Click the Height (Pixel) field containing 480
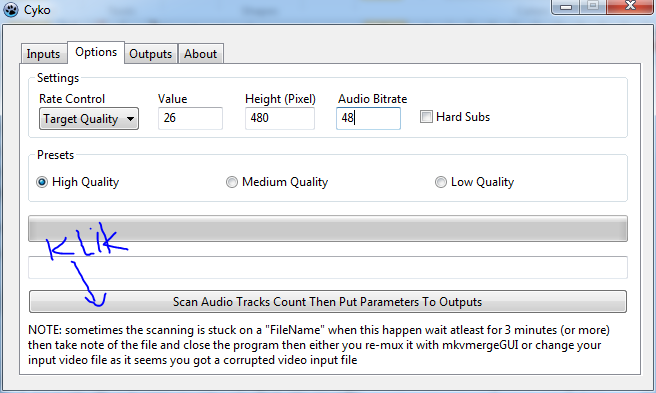The width and height of the screenshot is (656, 393). coord(279,118)
